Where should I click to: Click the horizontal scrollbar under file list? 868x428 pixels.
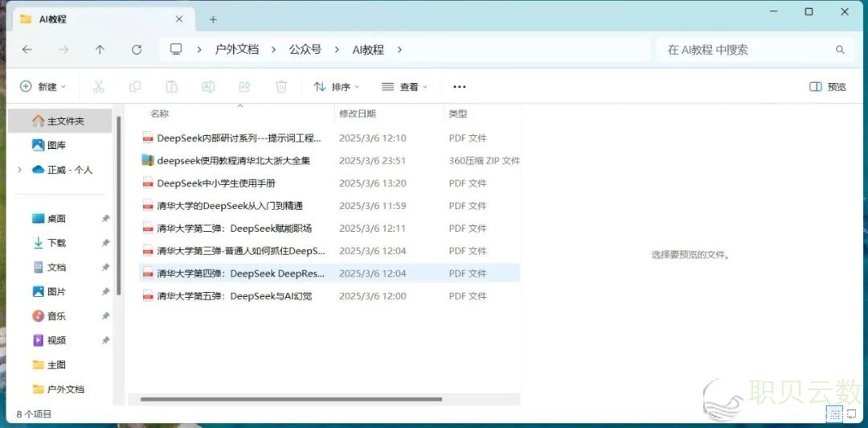[291, 399]
